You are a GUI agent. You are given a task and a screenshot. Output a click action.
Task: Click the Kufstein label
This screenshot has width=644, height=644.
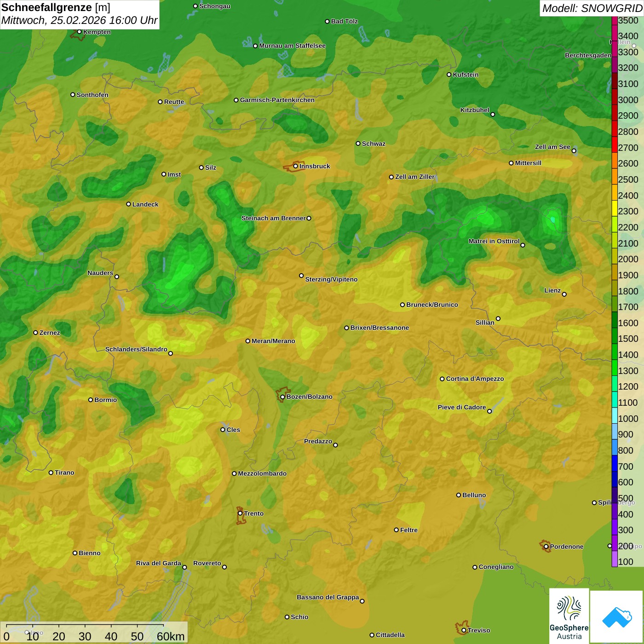(466, 75)
